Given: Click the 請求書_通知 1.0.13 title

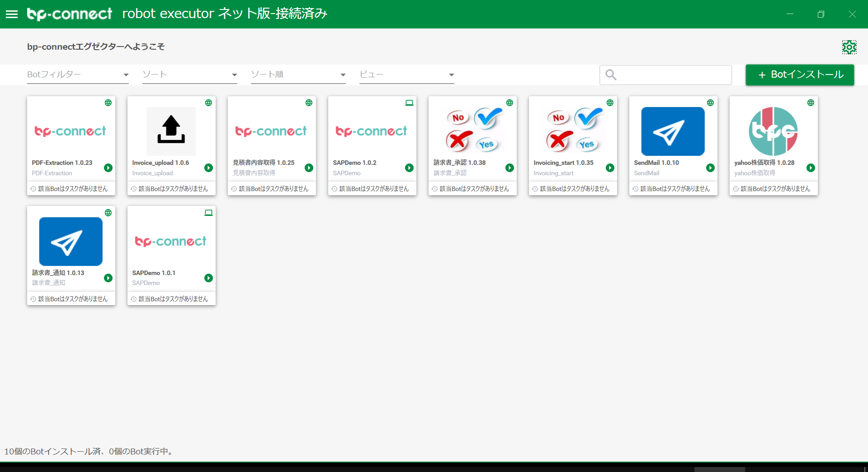Looking at the screenshot, I should point(58,273).
